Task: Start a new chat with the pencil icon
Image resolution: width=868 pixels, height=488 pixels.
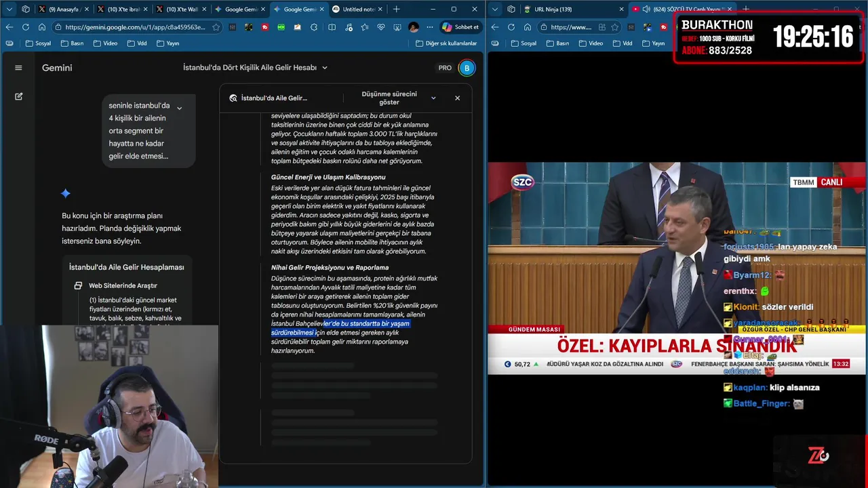Action: click(18, 96)
